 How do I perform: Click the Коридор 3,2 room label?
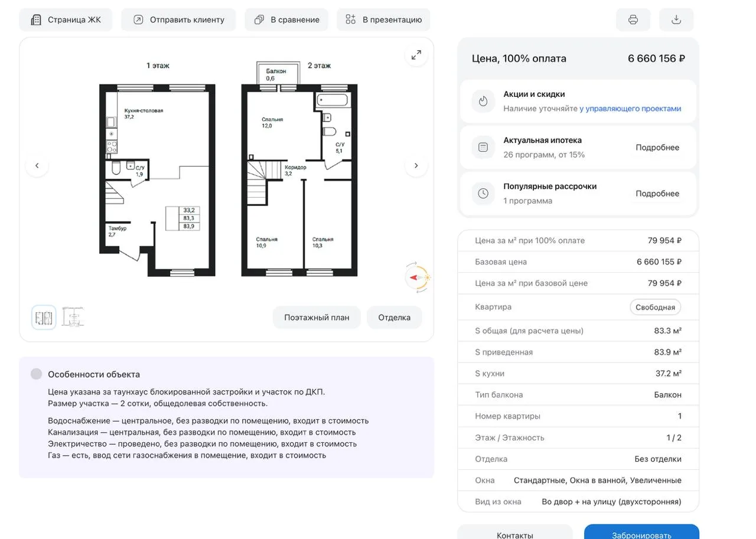[295, 170]
